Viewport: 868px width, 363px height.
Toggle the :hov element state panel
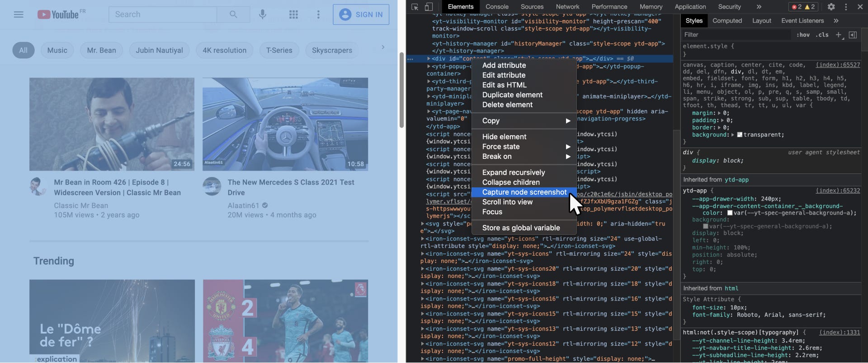pos(803,35)
